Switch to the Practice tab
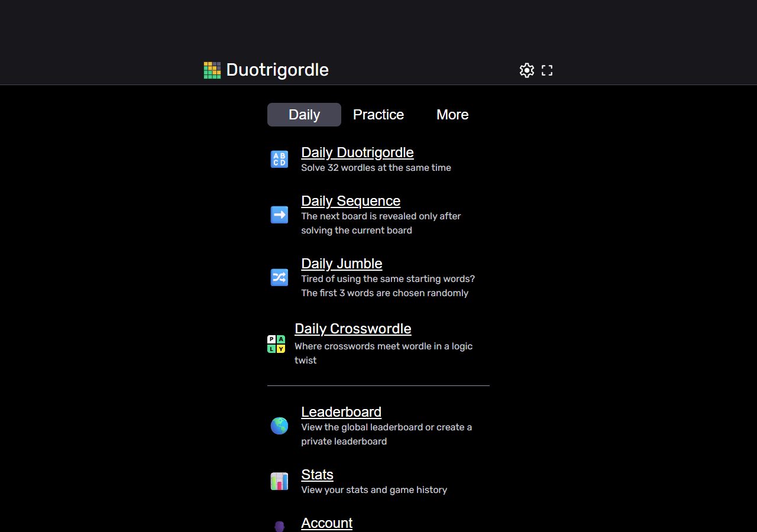This screenshot has width=757, height=532. click(x=378, y=115)
